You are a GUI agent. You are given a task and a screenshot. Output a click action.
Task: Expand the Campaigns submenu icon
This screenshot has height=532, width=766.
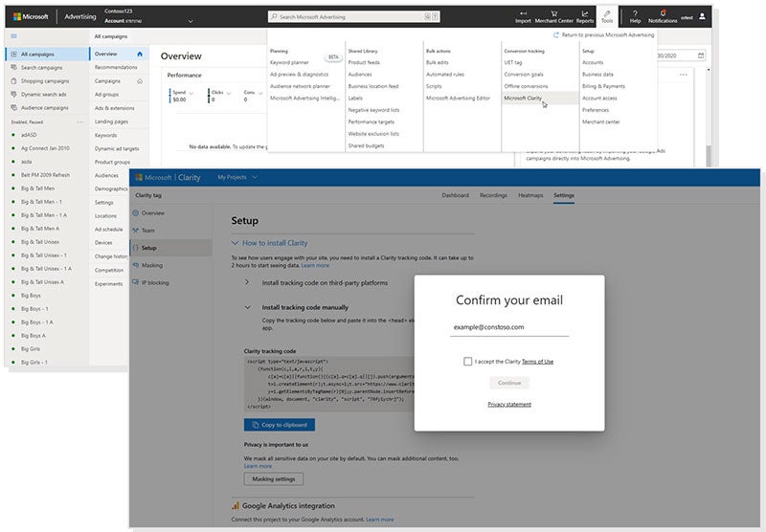pyautogui.click(x=140, y=81)
